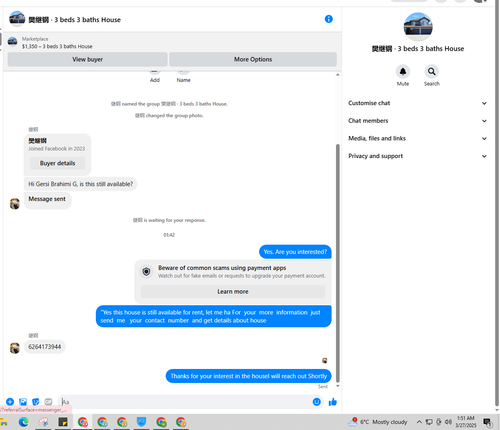The height and width of the screenshot is (430, 500).
Task: Show hidden system tray icons
Action: pos(419,422)
